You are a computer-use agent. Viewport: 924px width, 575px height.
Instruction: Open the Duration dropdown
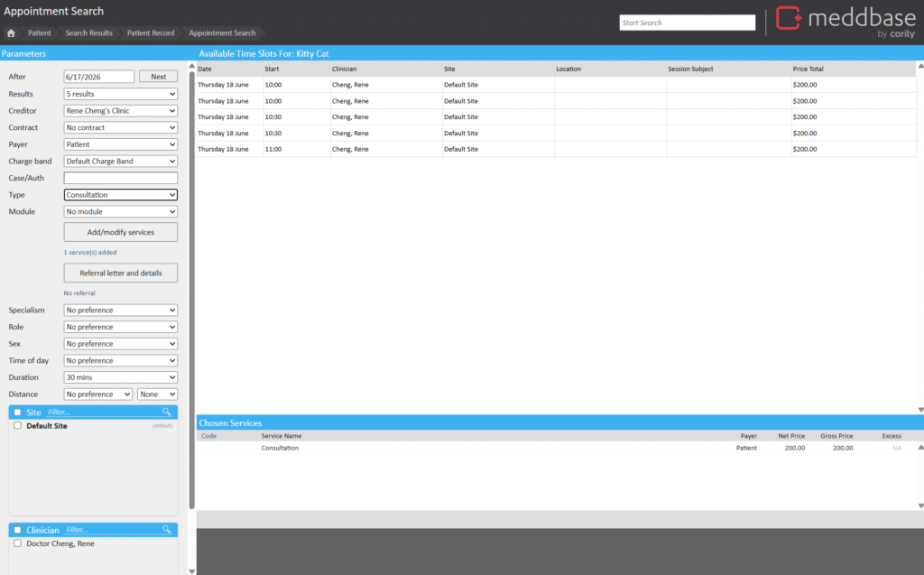pyautogui.click(x=120, y=376)
